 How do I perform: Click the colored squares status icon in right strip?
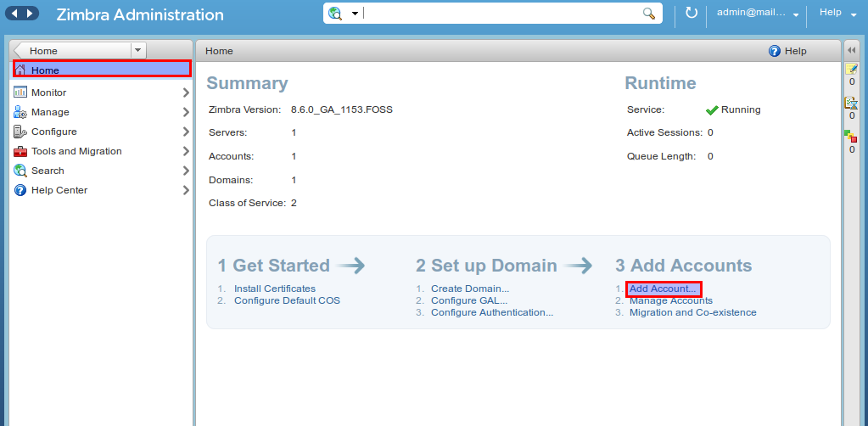(851, 137)
